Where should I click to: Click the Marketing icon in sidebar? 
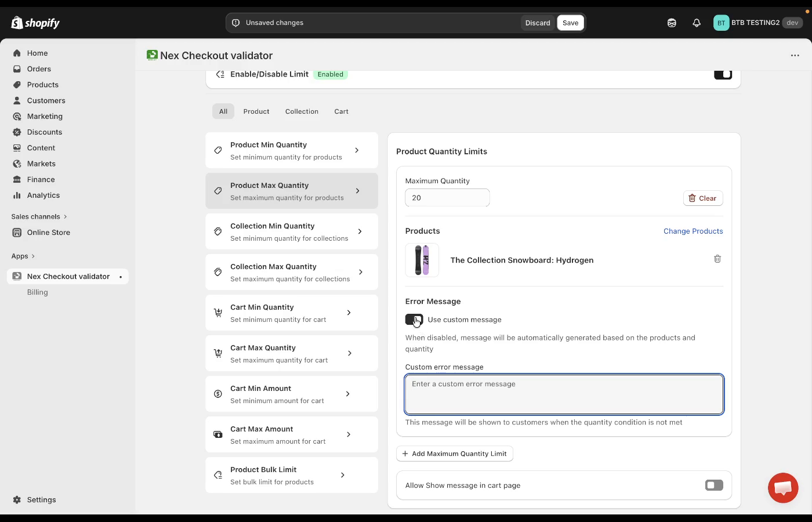pyautogui.click(x=17, y=116)
